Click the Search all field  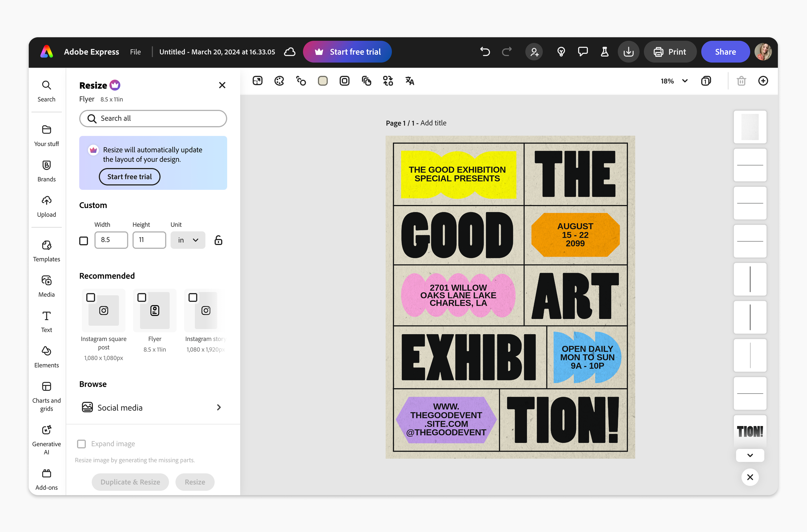[x=153, y=118]
